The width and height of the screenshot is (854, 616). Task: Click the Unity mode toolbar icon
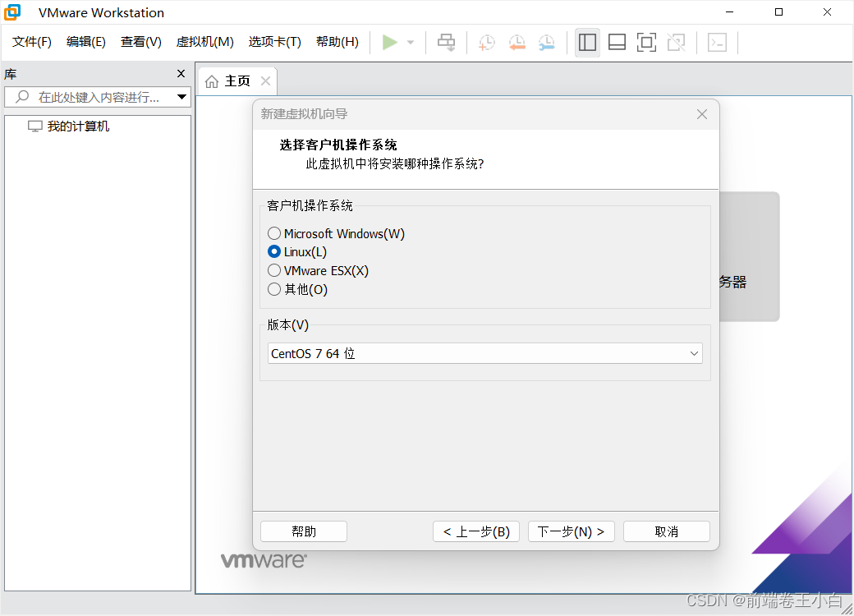click(x=676, y=42)
